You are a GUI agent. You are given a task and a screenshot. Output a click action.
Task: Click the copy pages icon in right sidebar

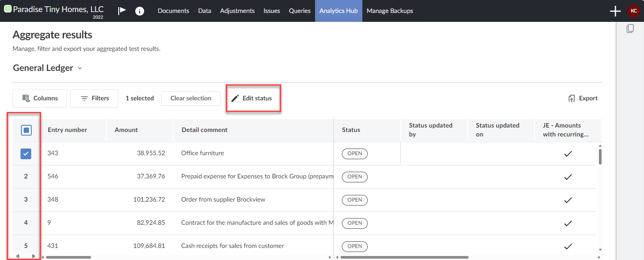point(630,29)
